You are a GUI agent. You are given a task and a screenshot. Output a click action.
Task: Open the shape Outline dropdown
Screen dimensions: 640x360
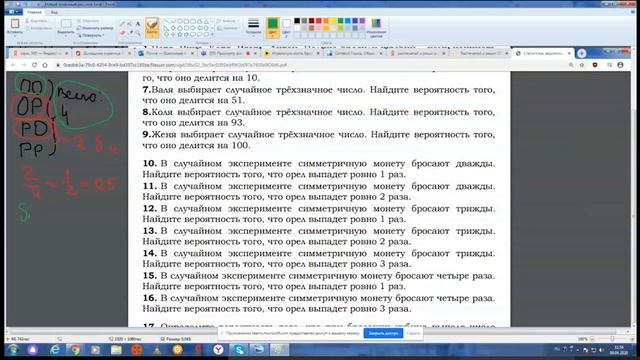[227, 21]
